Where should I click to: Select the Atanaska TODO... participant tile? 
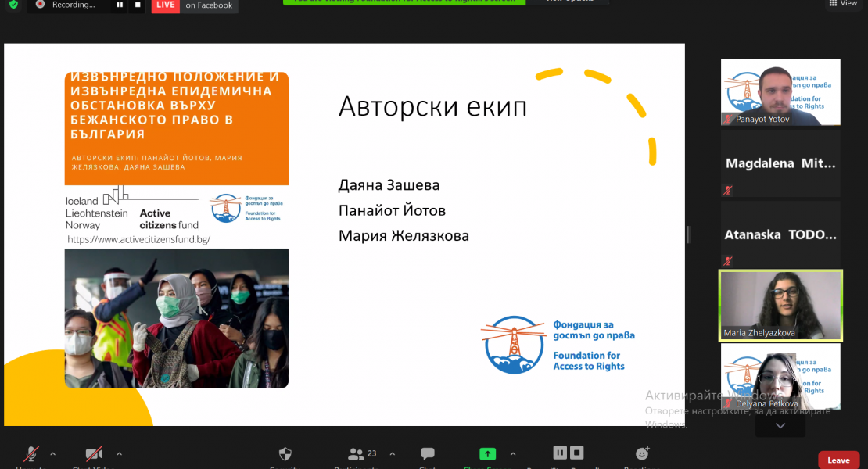[780, 234]
